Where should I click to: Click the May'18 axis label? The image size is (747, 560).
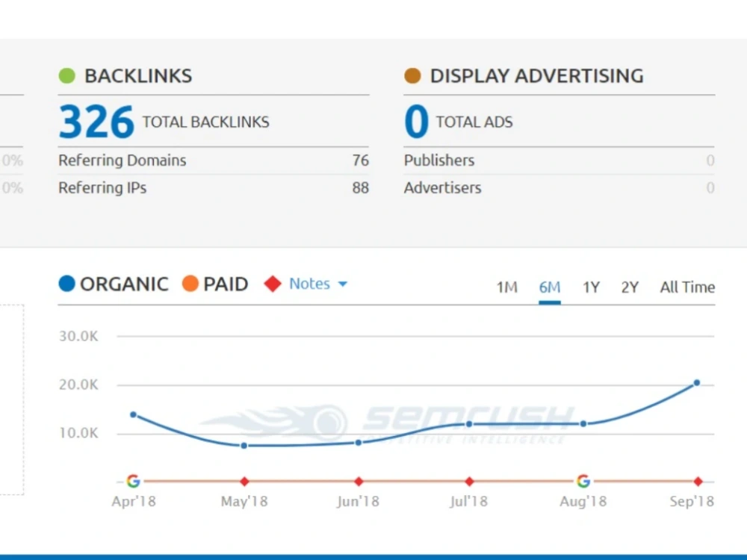coord(244,502)
